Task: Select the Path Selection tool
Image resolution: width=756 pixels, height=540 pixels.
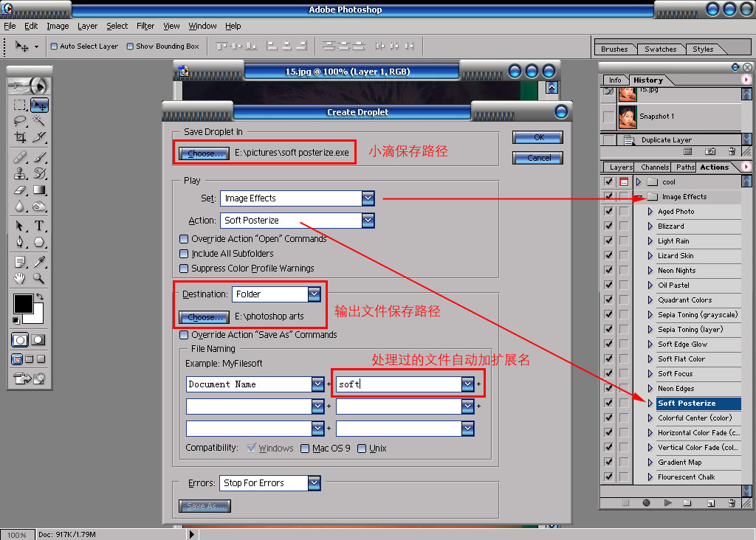Action: click(20, 226)
